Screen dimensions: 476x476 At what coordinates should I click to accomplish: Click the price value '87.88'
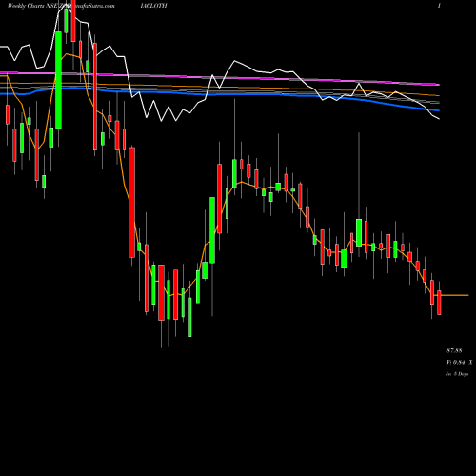[454, 350]
